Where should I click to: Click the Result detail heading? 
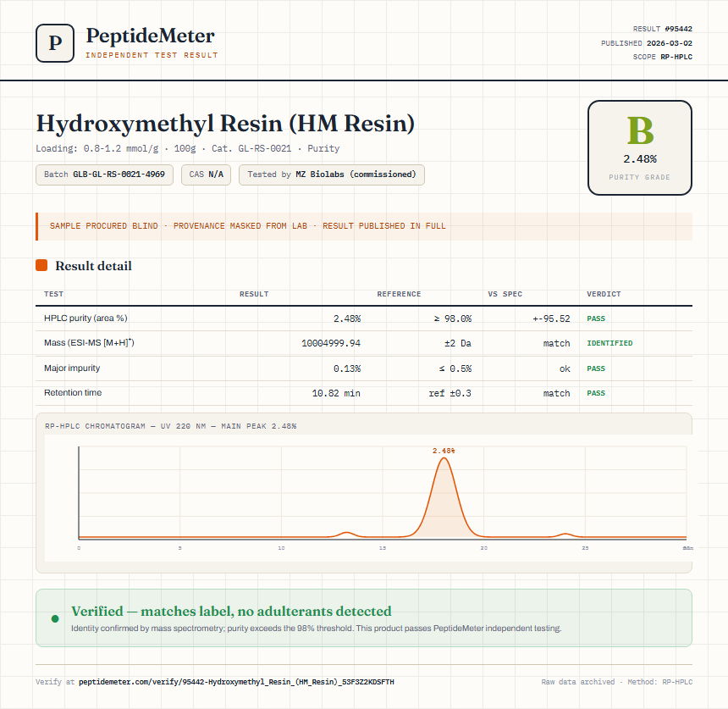(93, 266)
